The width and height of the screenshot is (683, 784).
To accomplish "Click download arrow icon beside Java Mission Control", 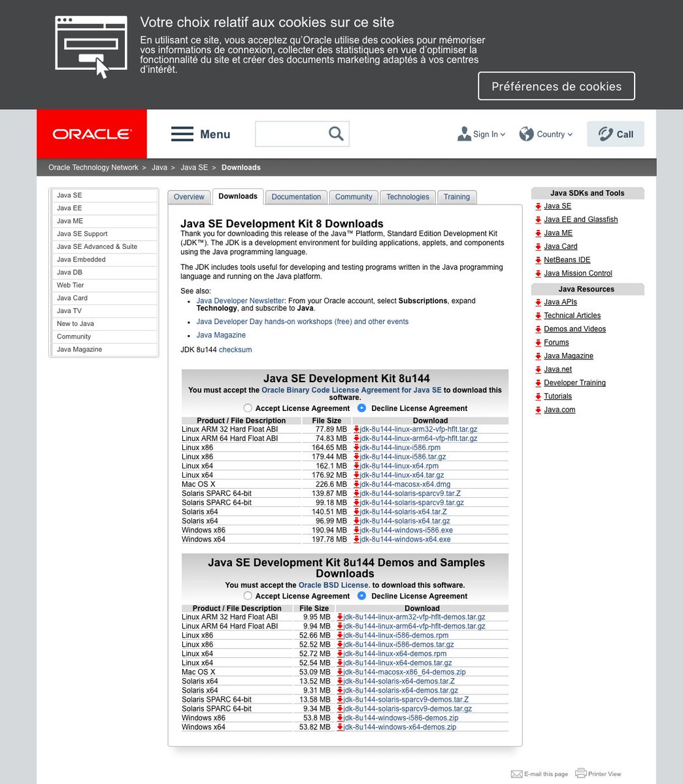I will pyautogui.click(x=538, y=274).
